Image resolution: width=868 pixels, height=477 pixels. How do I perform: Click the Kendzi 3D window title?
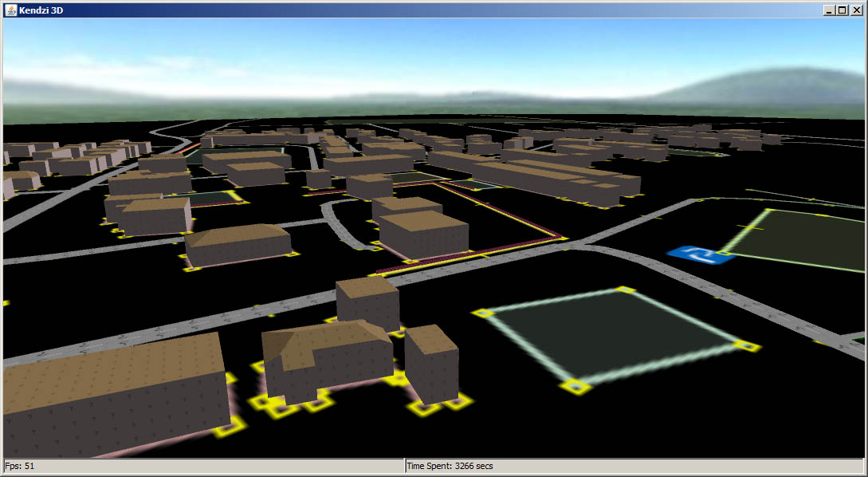tap(41, 10)
